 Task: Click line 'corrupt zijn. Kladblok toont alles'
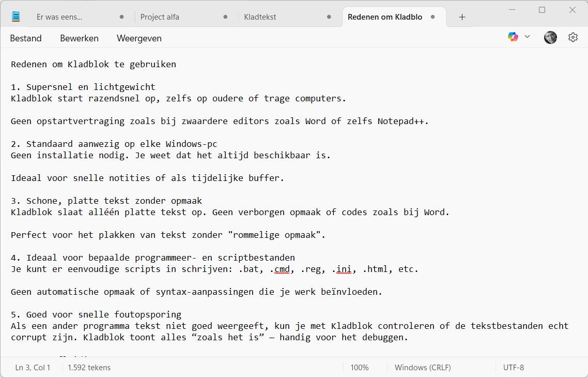coord(209,337)
